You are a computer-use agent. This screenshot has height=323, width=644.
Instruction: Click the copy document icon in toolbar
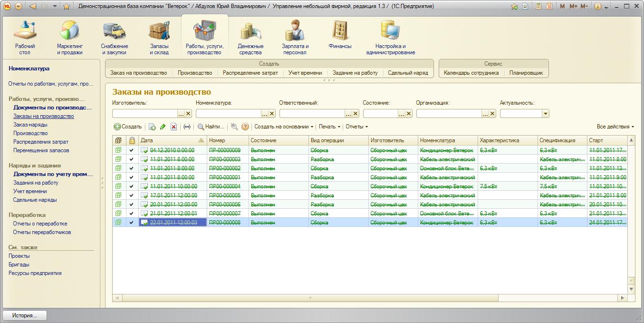pyautogui.click(x=152, y=127)
